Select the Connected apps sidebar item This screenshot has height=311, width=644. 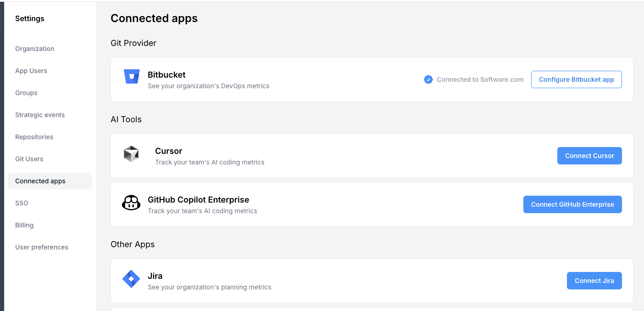tap(40, 181)
